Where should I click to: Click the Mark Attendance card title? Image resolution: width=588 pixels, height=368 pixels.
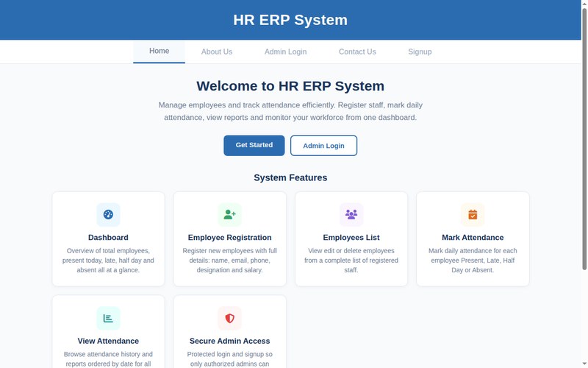pos(473,237)
